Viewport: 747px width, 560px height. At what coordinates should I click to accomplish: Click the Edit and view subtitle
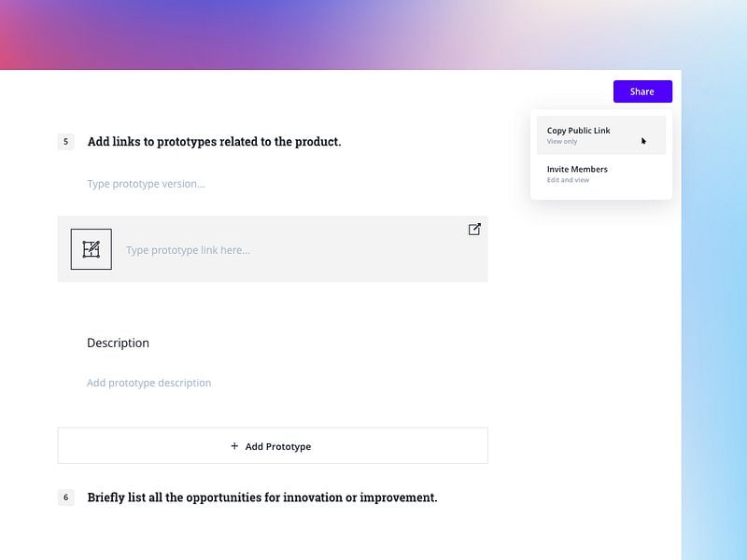coord(568,180)
